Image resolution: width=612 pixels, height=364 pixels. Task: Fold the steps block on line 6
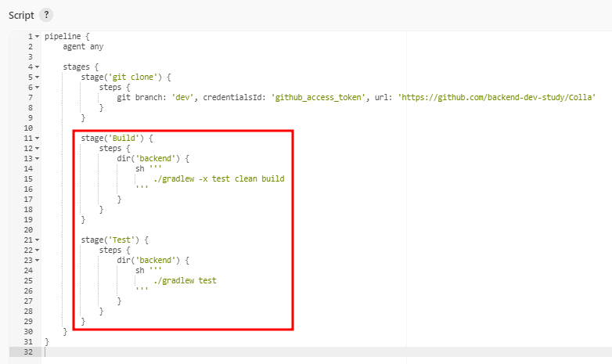37,87
